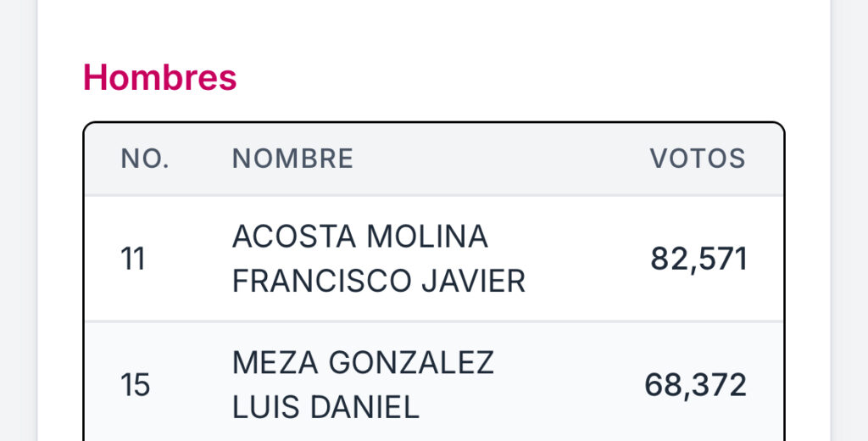The height and width of the screenshot is (441, 868).
Task: Sort by the NO. column header
Action: tap(145, 159)
